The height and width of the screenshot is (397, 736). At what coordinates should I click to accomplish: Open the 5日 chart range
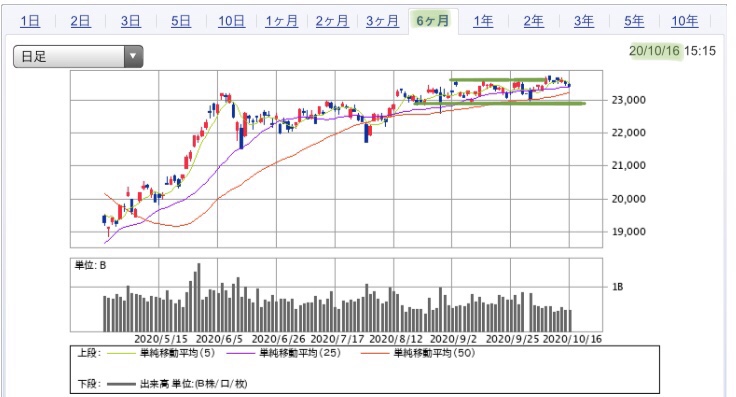click(x=181, y=21)
